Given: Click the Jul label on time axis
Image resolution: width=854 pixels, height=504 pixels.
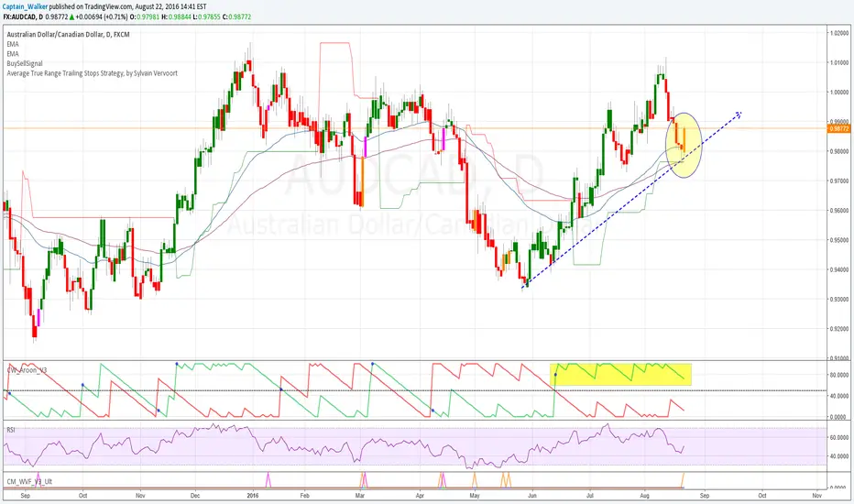Looking at the screenshot, I should 589,496.
